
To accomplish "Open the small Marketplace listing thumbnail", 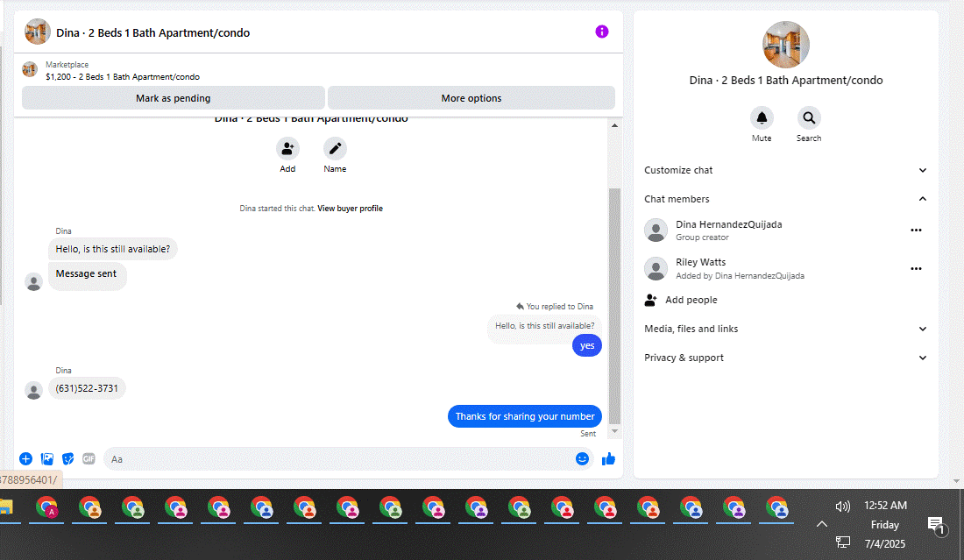I will point(30,69).
